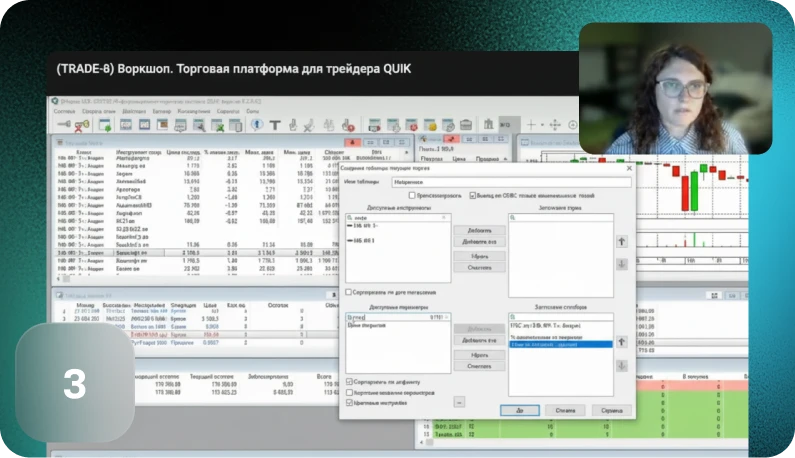The image size is (795, 458).
Task: Confirm the dialog with the 'Да' button
Action: tap(520, 409)
